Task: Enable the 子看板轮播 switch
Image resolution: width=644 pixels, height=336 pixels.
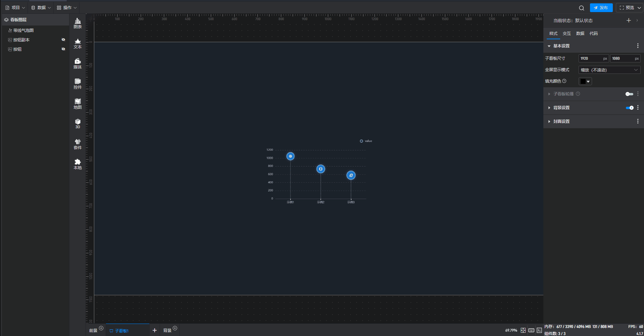Action: click(x=629, y=94)
